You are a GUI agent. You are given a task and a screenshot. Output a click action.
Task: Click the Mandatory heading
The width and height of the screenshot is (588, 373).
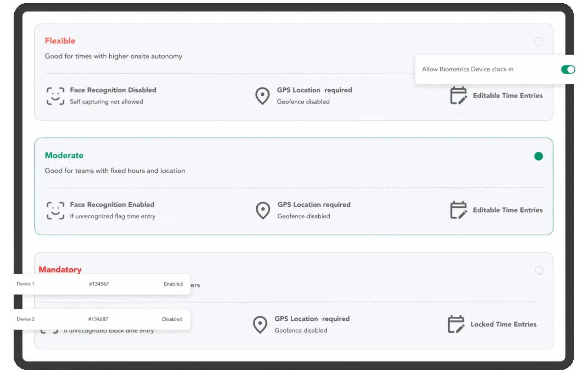(60, 269)
